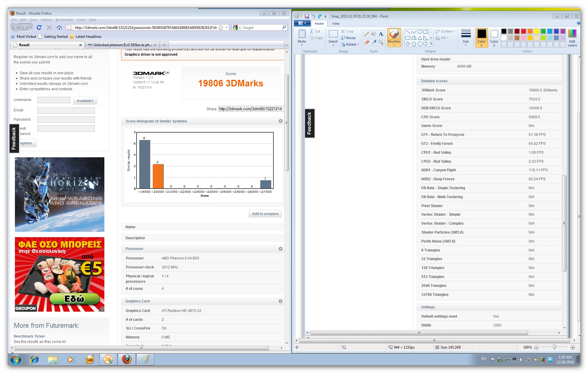Select the Pencil tool in Paint
Viewport: 588px width, 373px height.
tap(367, 34)
